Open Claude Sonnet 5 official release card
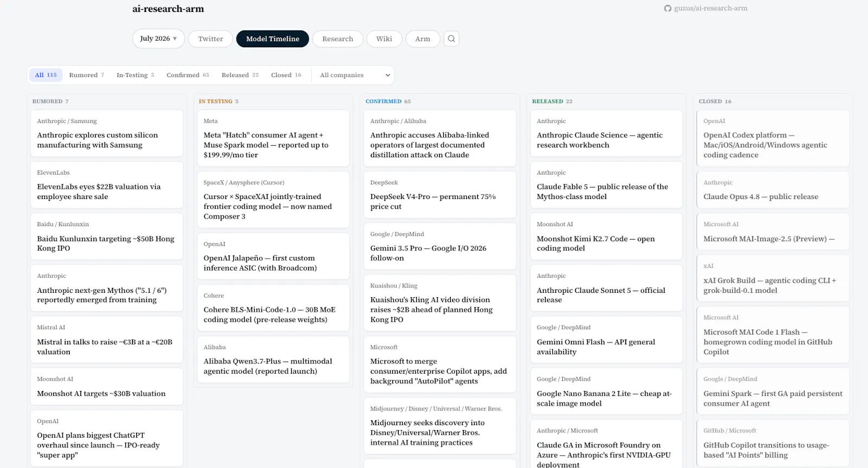This screenshot has width=868, height=468. click(x=607, y=288)
